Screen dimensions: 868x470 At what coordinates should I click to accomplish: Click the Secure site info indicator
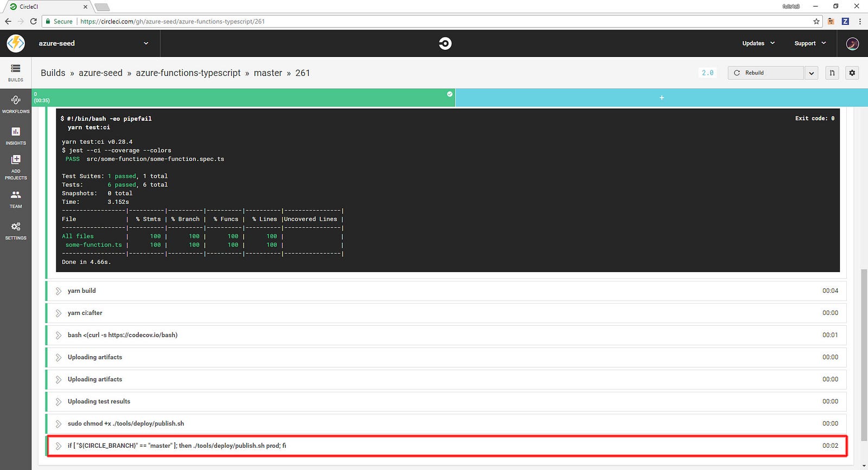tap(59, 22)
